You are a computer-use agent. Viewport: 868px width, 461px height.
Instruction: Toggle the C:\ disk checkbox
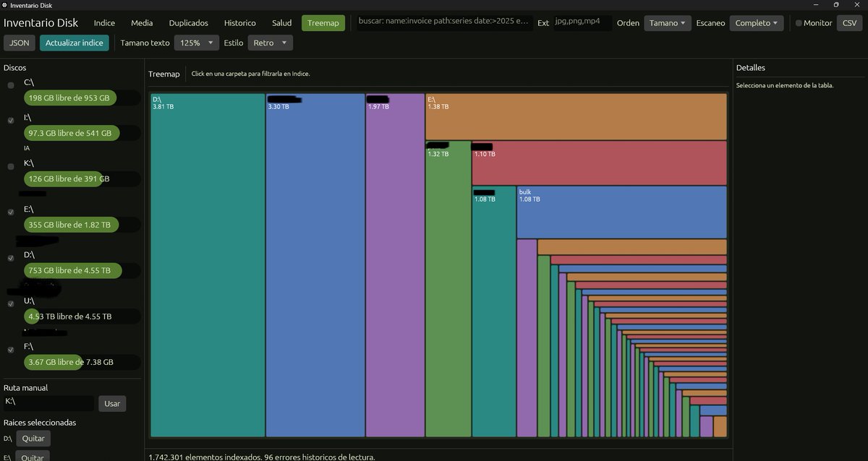pyautogui.click(x=11, y=85)
